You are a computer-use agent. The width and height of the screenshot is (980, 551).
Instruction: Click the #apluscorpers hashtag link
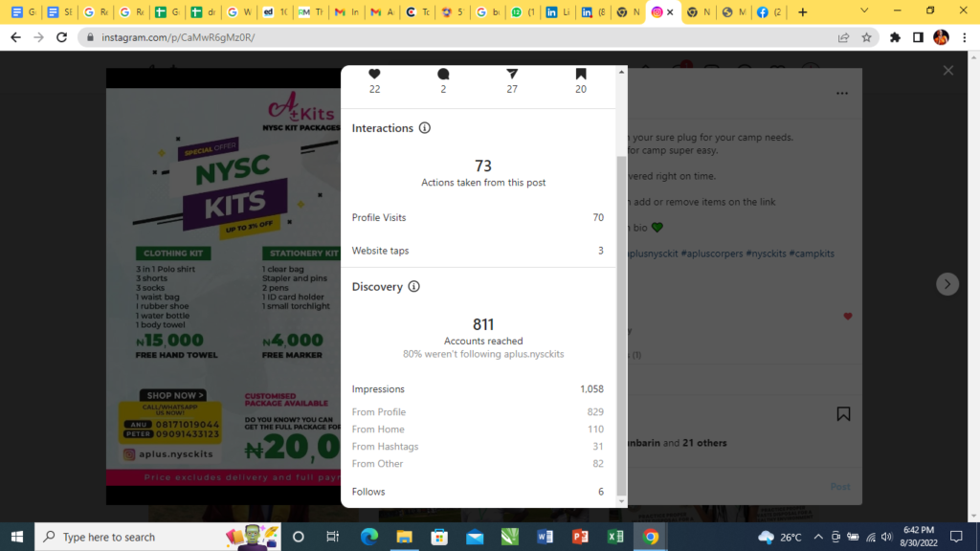[712, 253]
